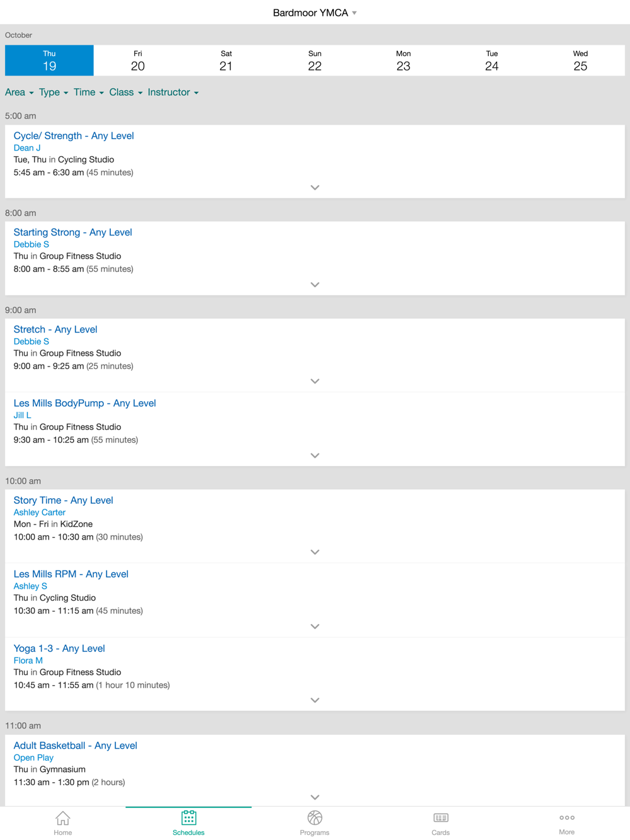Open the Area filter dropdown
This screenshot has width=630, height=840.
[x=20, y=92]
